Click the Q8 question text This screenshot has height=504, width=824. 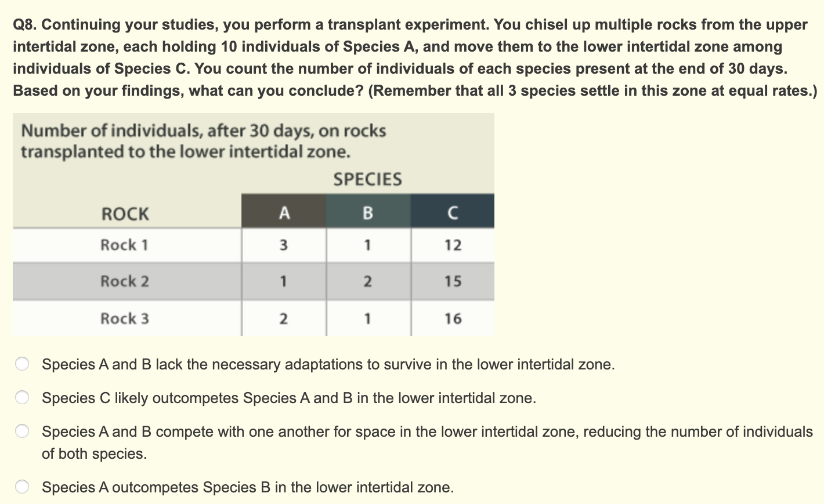415,57
